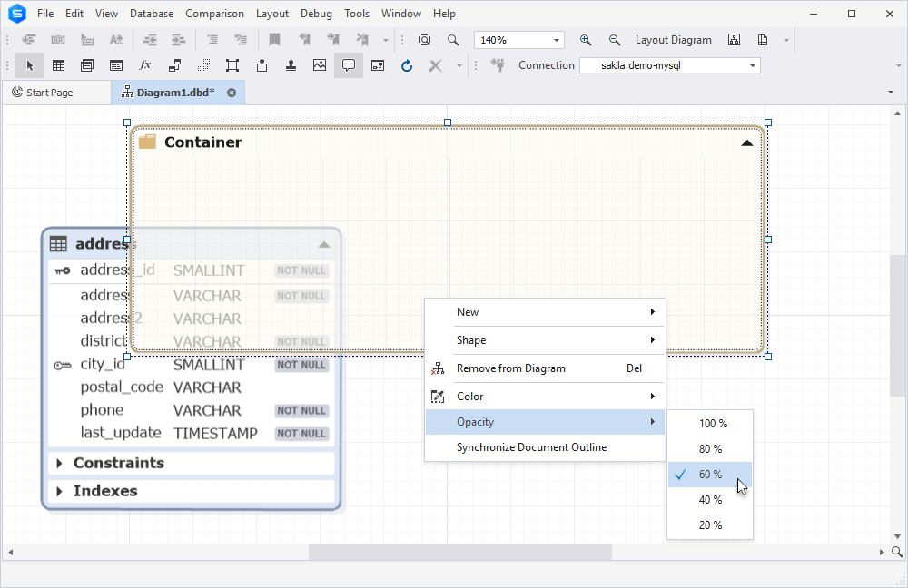The height and width of the screenshot is (588, 908).
Task: Expand the Constraints section
Action: [x=59, y=464]
